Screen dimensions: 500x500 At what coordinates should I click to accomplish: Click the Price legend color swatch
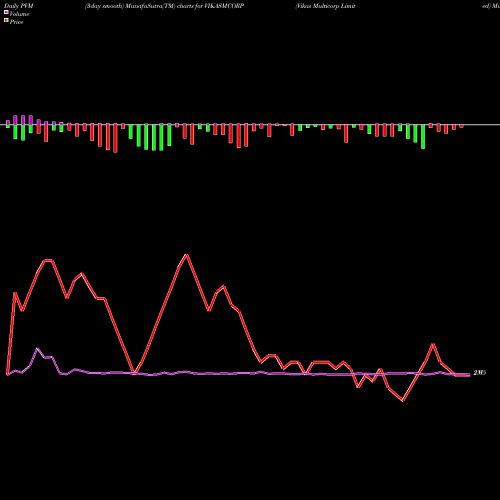[6, 20]
